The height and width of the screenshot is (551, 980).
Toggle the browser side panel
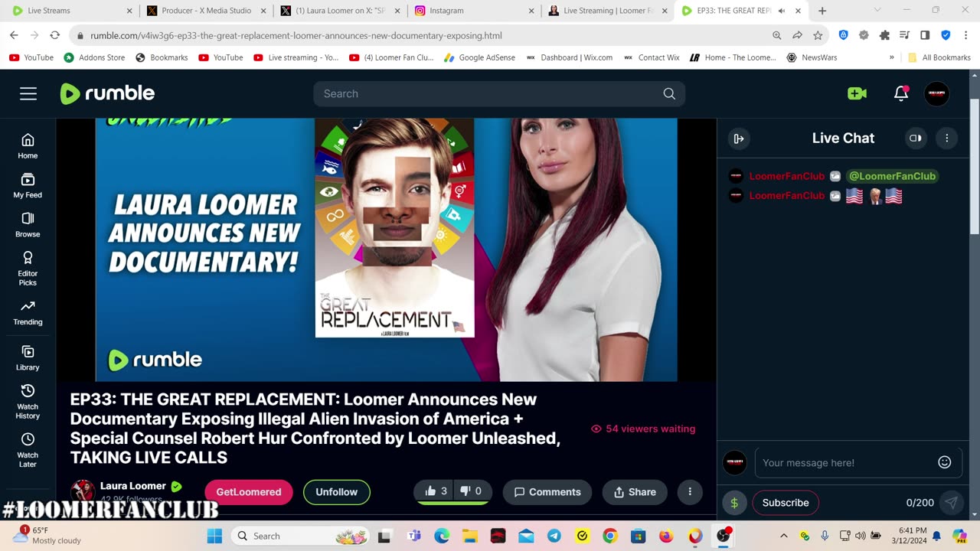[925, 35]
